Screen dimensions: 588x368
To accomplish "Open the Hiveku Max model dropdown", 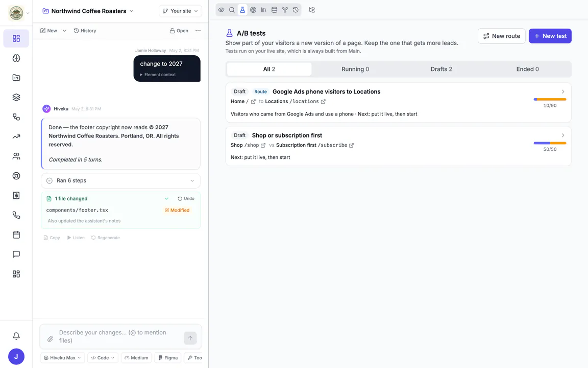I will coord(62,358).
